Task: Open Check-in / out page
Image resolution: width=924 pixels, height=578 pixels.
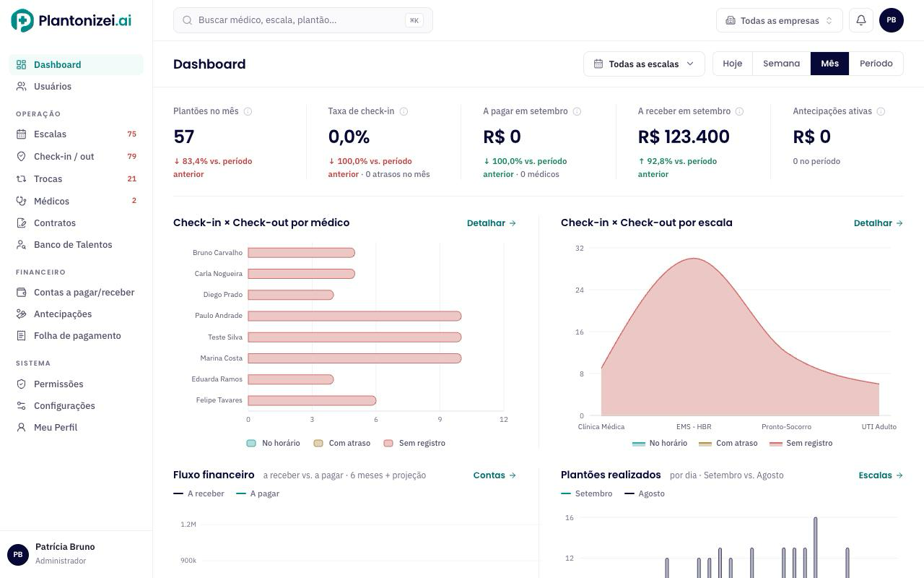Action: coord(76,156)
